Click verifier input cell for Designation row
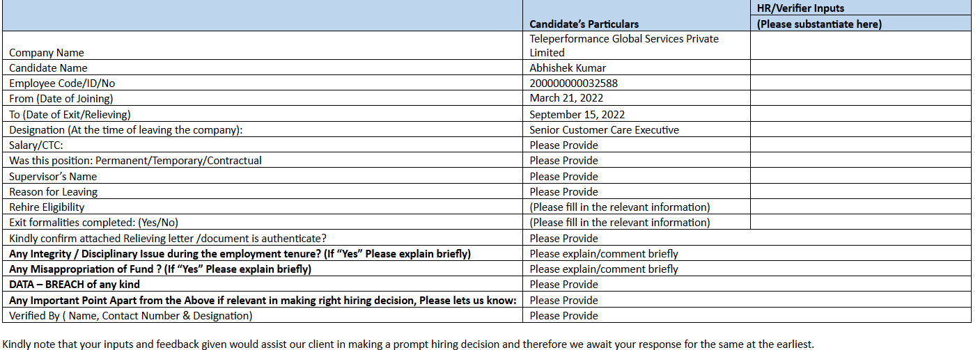980x350 pixels. (x=860, y=129)
